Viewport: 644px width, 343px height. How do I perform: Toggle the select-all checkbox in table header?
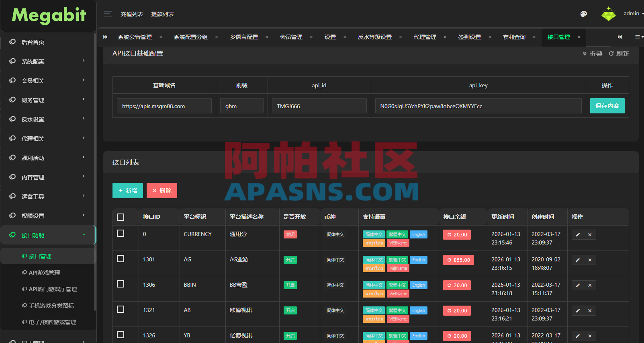point(121,217)
